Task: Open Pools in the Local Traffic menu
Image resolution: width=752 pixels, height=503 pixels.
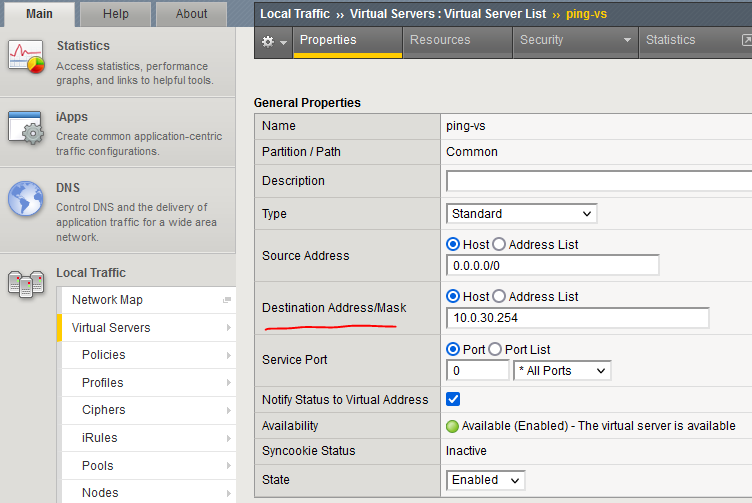Action: [x=97, y=465]
